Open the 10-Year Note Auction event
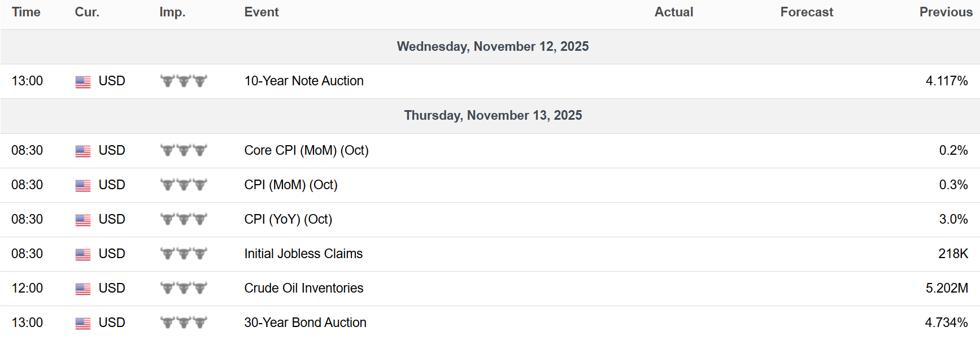Image resolution: width=980 pixels, height=340 pixels. (304, 81)
